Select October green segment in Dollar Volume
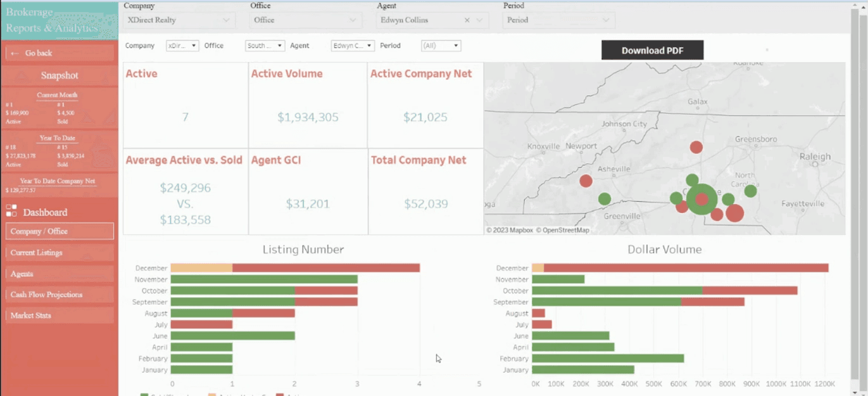The image size is (868, 396). (617, 291)
